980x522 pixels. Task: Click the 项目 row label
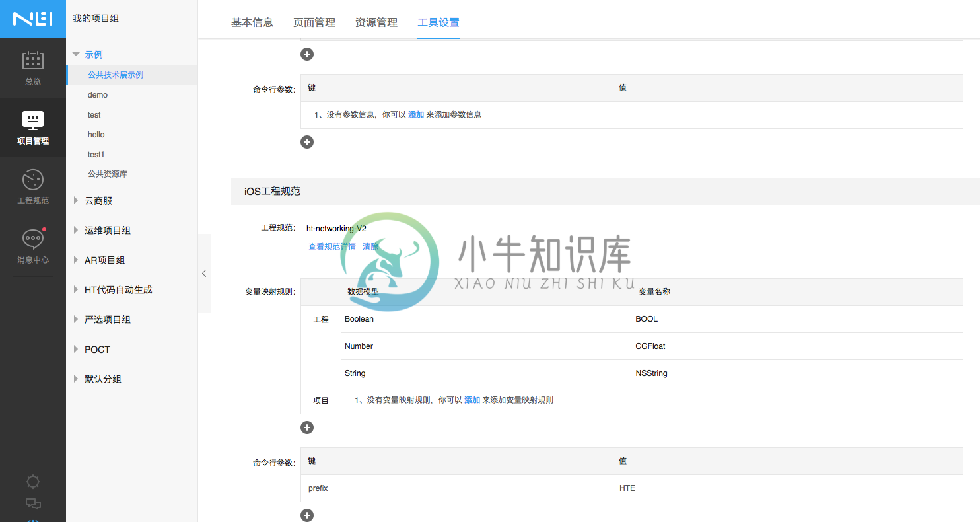point(321,400)
